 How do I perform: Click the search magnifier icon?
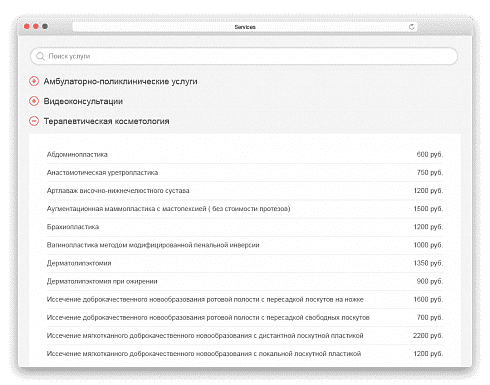tap(40, 56)
